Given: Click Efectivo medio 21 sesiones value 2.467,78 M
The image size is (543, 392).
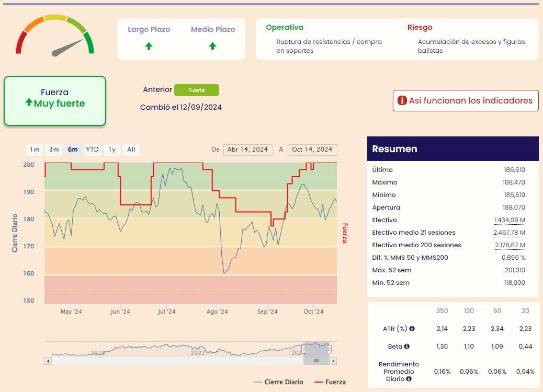Looking at the screenshot, I should (509, 233).
